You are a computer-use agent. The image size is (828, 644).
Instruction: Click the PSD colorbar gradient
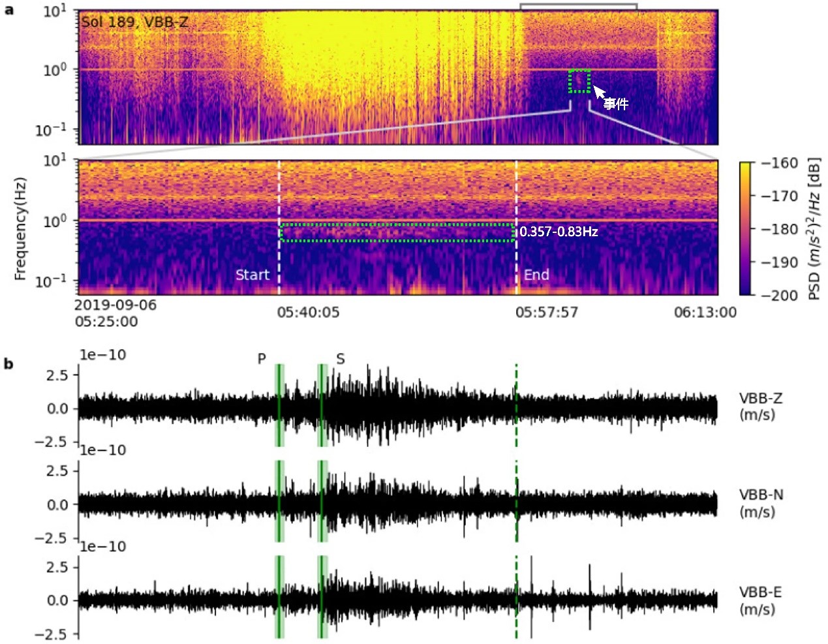[745, 228]
